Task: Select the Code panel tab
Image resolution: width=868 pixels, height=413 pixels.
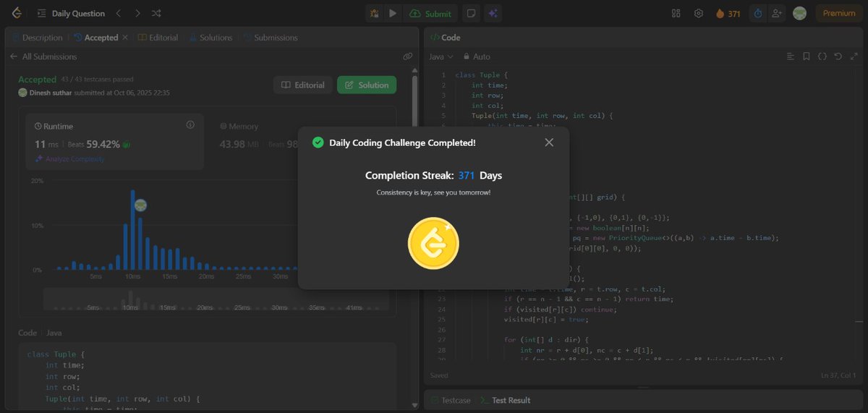Action: click(445, 38)
